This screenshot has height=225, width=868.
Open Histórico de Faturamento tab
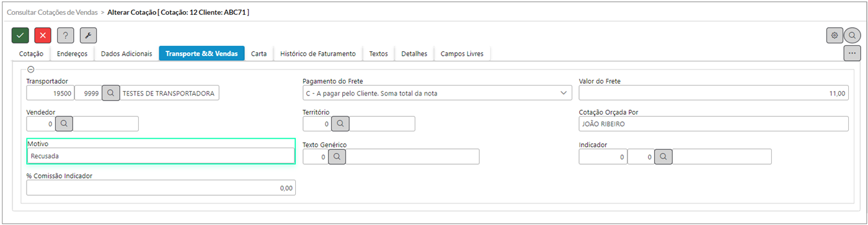coord(318,54)
